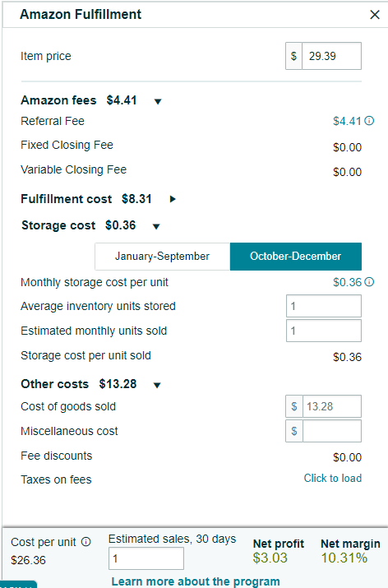This screenshot has width=388, height=588.
Task: Select the October-December storage period
Action: click(x=296, y=257)
